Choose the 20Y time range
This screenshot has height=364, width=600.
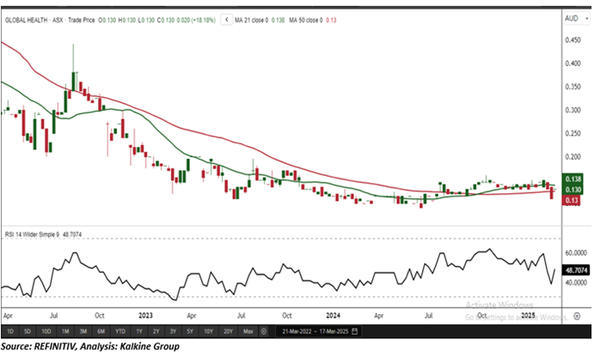(228, 331)
